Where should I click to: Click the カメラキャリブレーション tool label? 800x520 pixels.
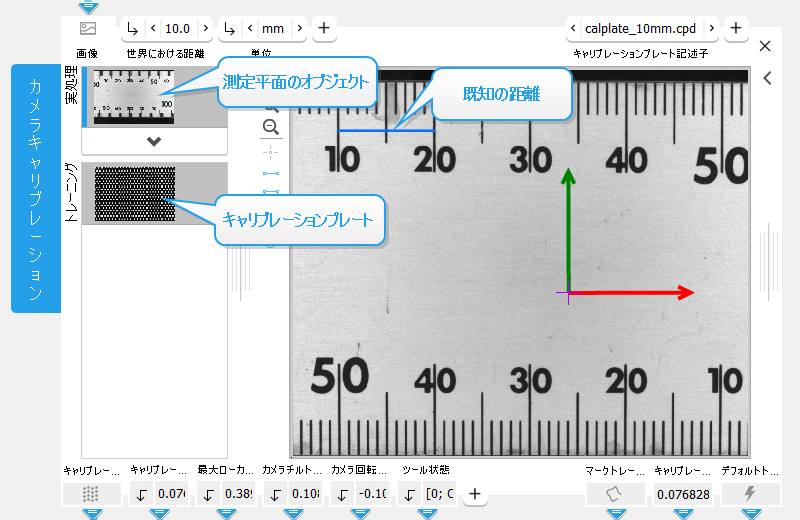tap(35, 188)
